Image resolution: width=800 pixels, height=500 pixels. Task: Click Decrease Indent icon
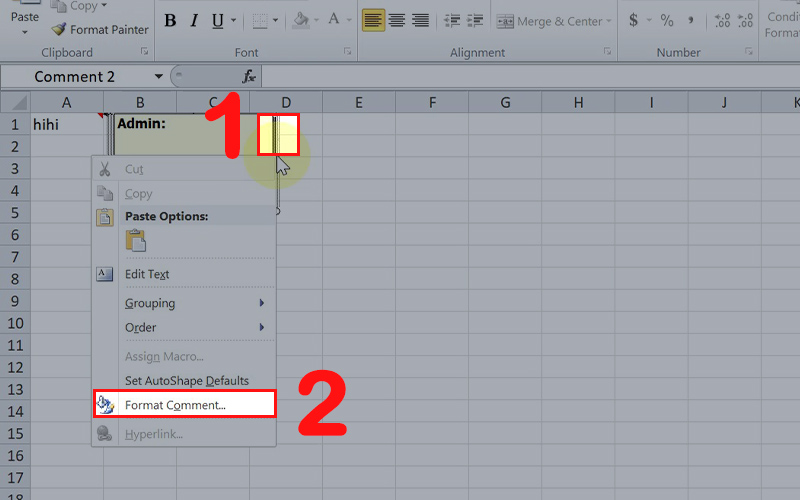[452, 20]
